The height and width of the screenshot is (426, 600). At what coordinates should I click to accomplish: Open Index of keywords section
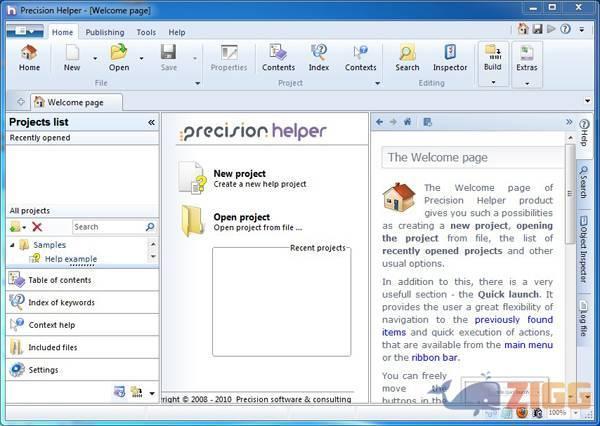pyautogui.click(x=83, y=302)
